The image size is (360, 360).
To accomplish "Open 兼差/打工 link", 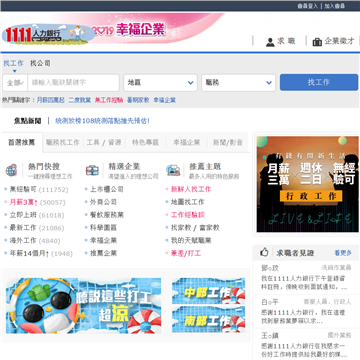I will [x=186, y=253].
